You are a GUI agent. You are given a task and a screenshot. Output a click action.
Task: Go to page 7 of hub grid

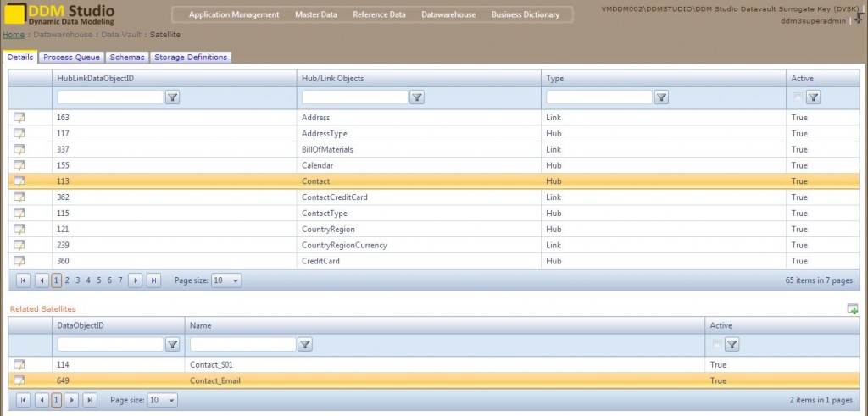coord(120,280)
